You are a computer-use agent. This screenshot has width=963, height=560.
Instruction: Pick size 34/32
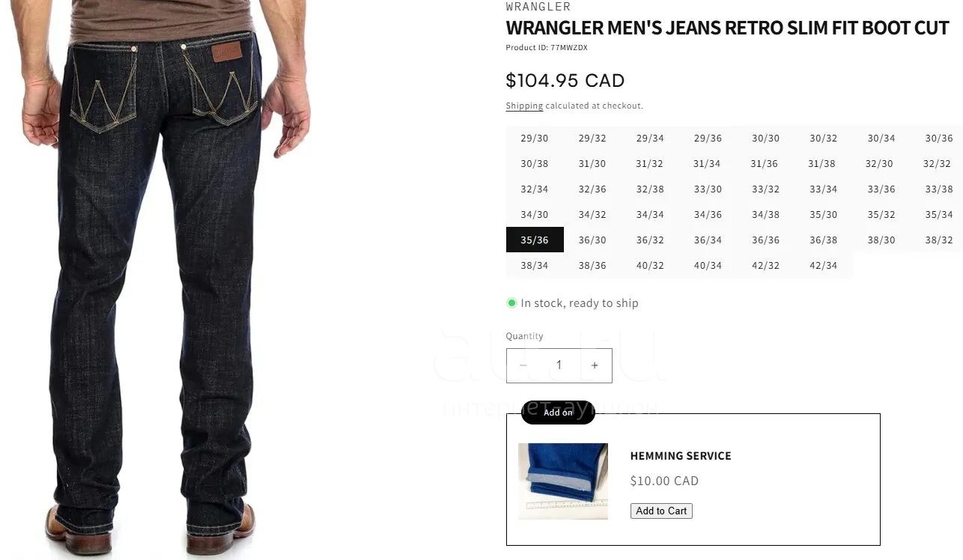click(592, 215)
